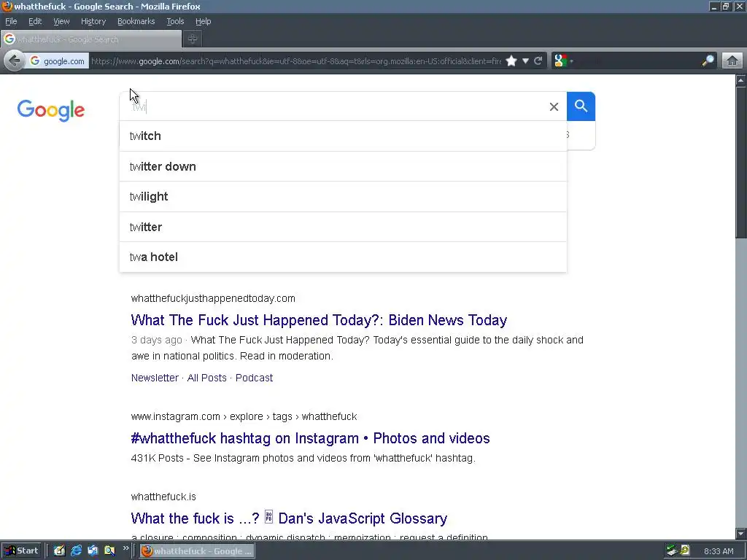Click the address bar URL
Image resolution: width=747 pixels, height=560 pixels.
(296, 61)
